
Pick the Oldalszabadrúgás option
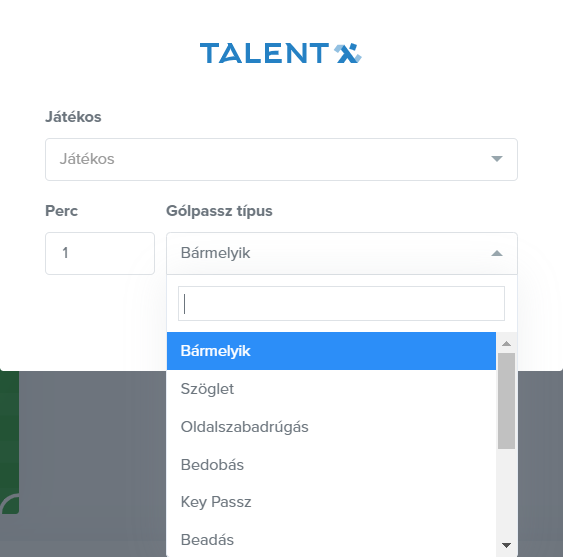(x=331, y=427)
